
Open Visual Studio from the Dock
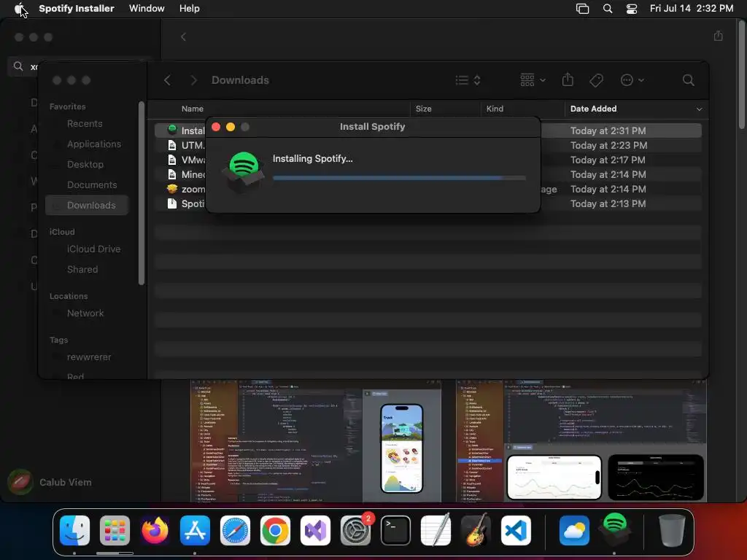point(315,530)
